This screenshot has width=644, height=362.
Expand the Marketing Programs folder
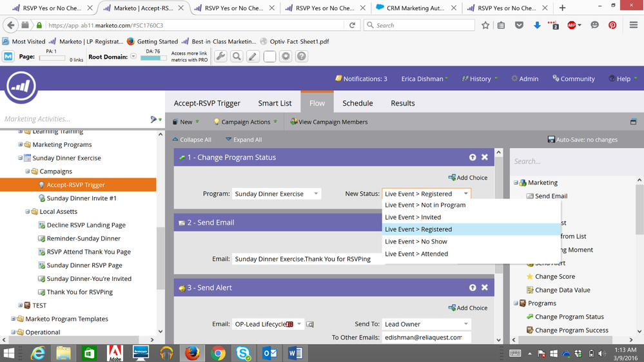pyautogui.click(x=20, y=144)
